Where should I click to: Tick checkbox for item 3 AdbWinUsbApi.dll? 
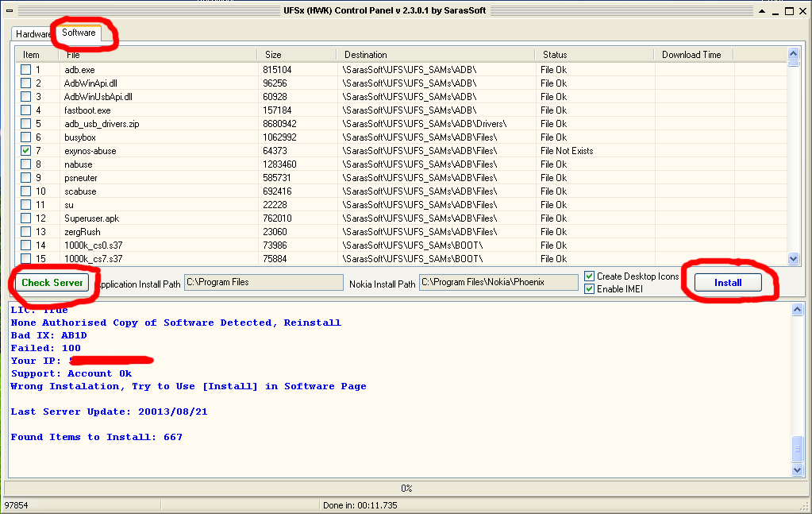point(26,96)
